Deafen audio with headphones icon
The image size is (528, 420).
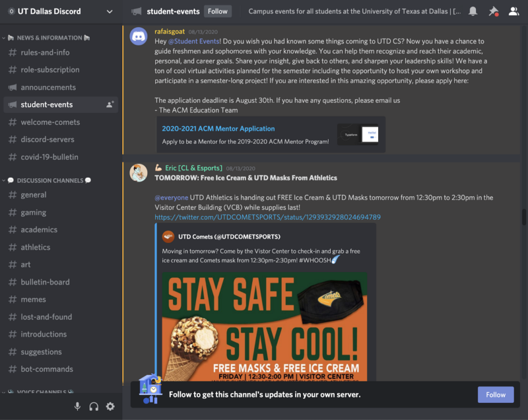(94, 407)
